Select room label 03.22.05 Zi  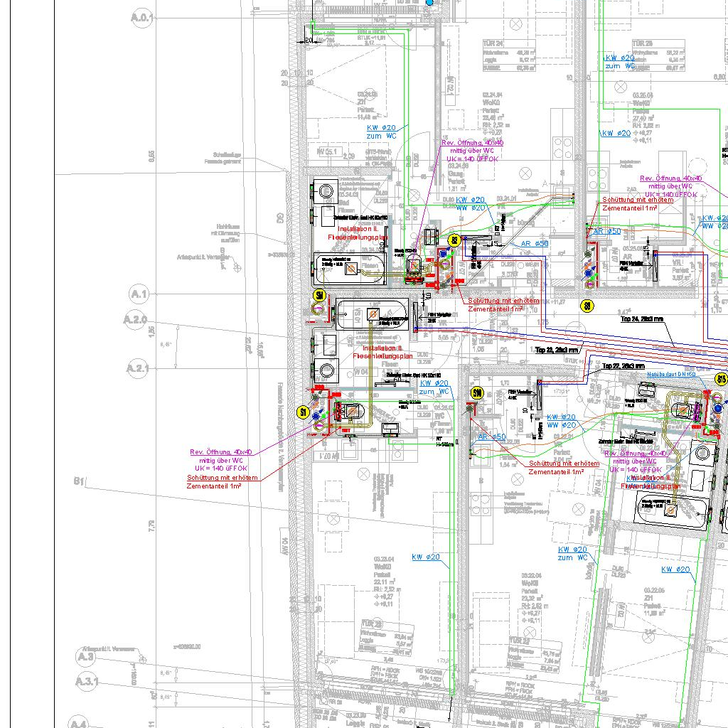click(x=655, y=594)
